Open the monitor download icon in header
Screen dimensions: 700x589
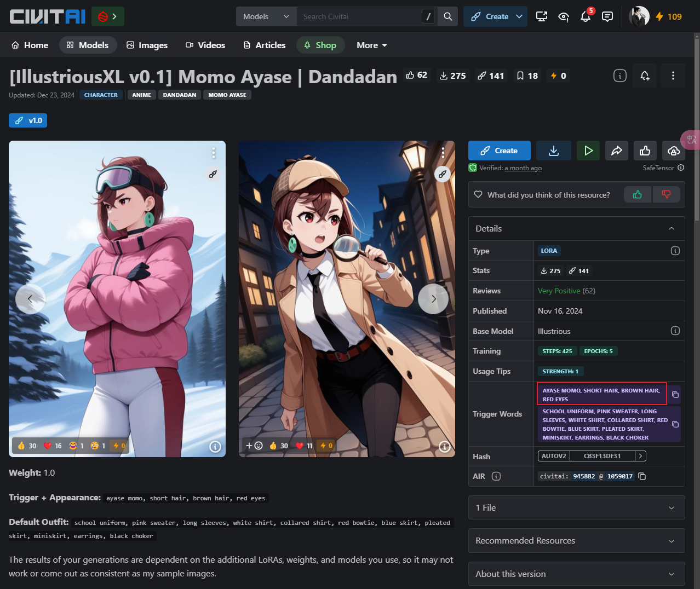click(x=542, y=16)
